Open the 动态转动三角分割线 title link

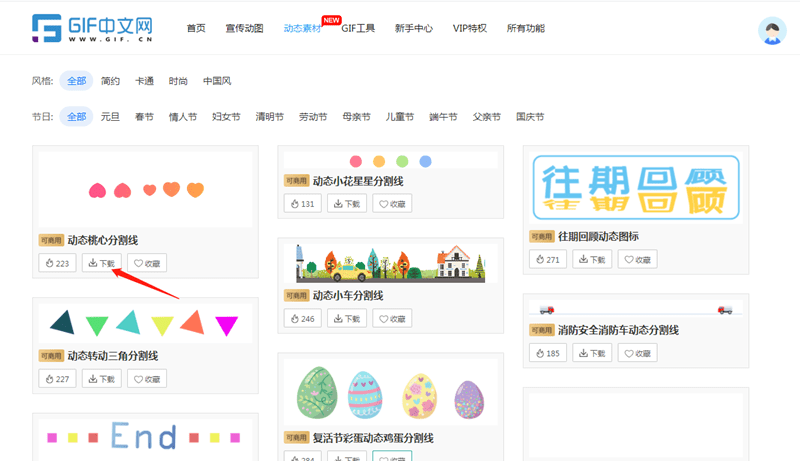pyautogui.click(x=113, y=355)
